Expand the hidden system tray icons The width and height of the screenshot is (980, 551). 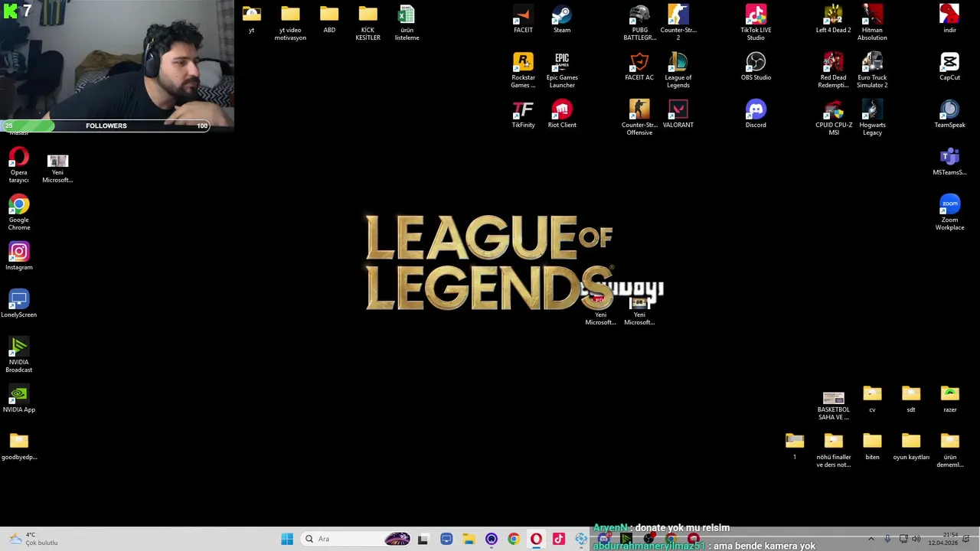(871, 539)
